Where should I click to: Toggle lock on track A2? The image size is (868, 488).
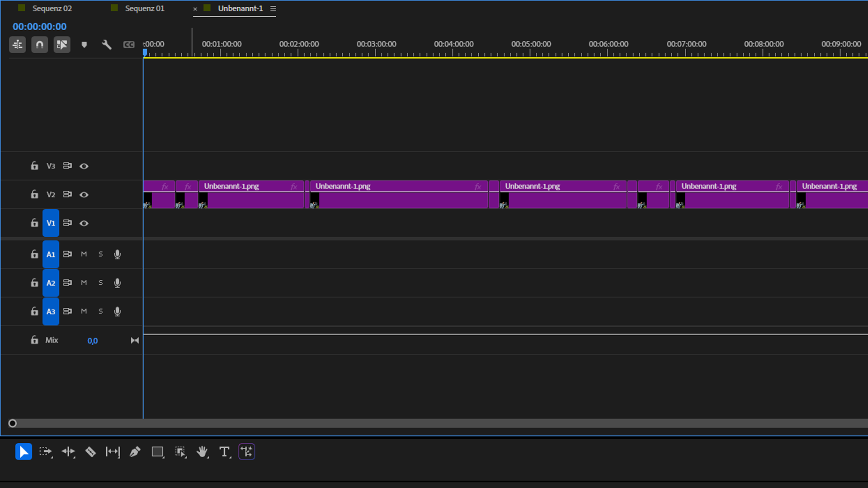pyautogui.click(x=34, y=283)
